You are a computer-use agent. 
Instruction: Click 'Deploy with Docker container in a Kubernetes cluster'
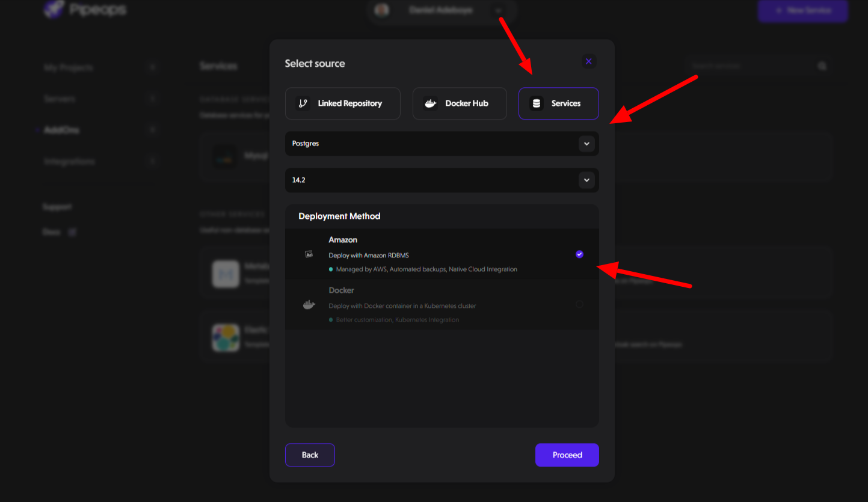click(x=402, y=306)
